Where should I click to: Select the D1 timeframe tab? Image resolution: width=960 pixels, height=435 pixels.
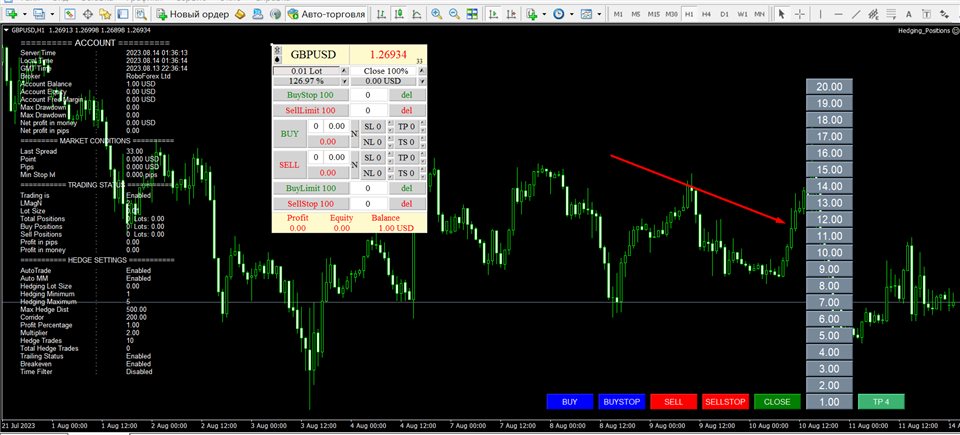pyautogui.click(x=724, y=13)
